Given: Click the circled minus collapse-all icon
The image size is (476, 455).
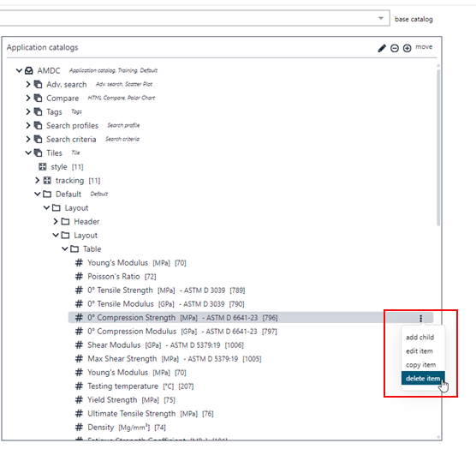Looking at the screenshot, I should coord(395,48).
